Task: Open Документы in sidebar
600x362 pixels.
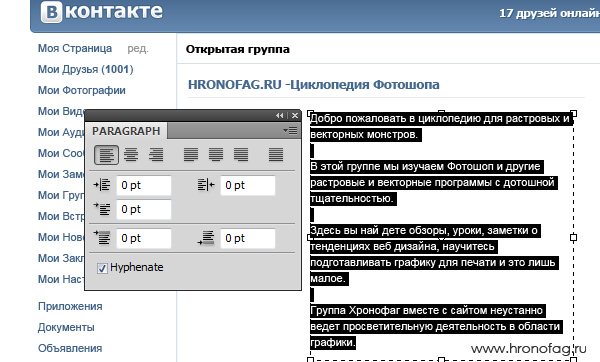Action: 66,328
